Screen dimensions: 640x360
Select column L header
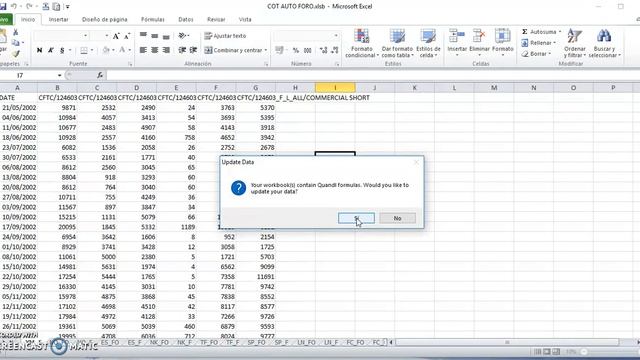454,88
